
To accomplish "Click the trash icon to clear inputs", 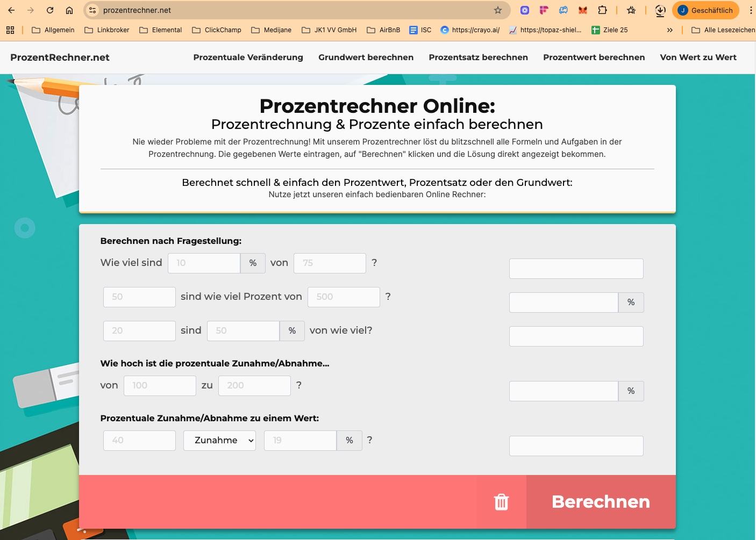I will coord(501,501).
